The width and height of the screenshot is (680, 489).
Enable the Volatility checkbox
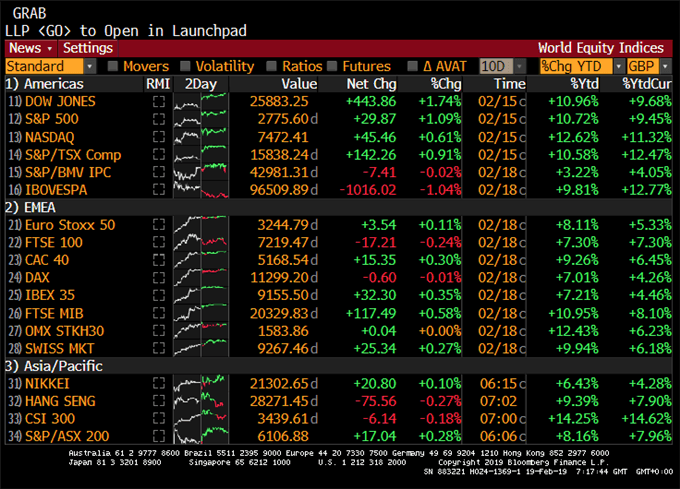[185, 66]
